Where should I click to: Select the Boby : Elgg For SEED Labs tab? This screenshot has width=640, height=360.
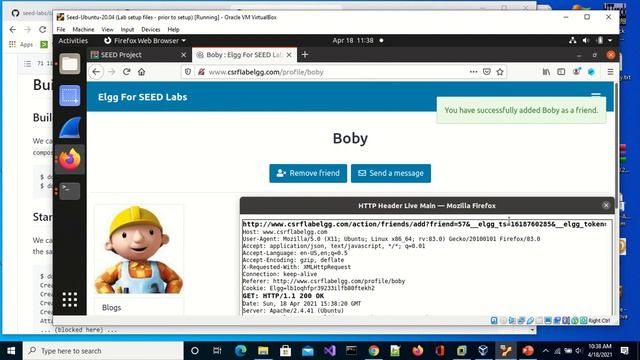pos(244,55)
